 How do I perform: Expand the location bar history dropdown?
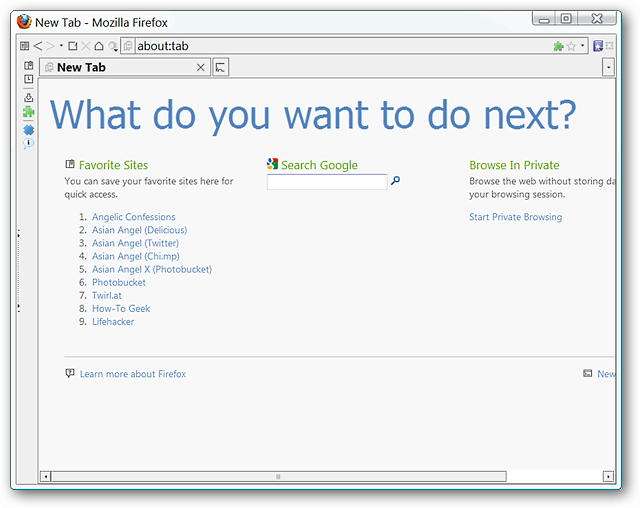(x=582, y=46)
